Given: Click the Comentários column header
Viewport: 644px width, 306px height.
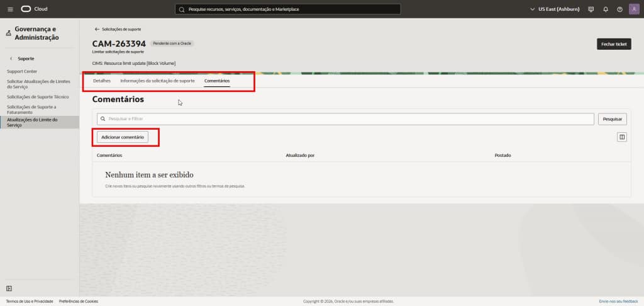Looking at the screenshot, I should coord(109,156).
